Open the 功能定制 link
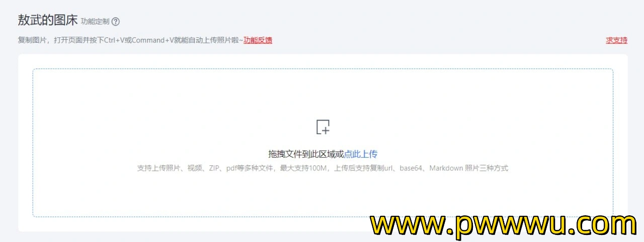Viewport: 644px width, 242px height. click(x=95, y=22)
